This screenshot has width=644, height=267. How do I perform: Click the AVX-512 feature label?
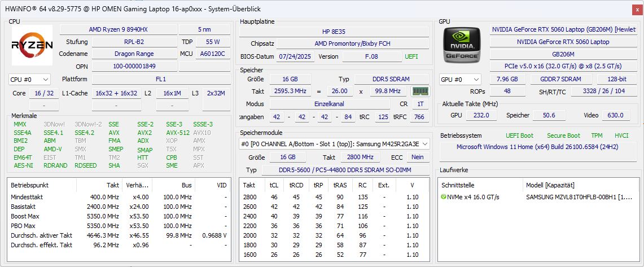(177, 133)
